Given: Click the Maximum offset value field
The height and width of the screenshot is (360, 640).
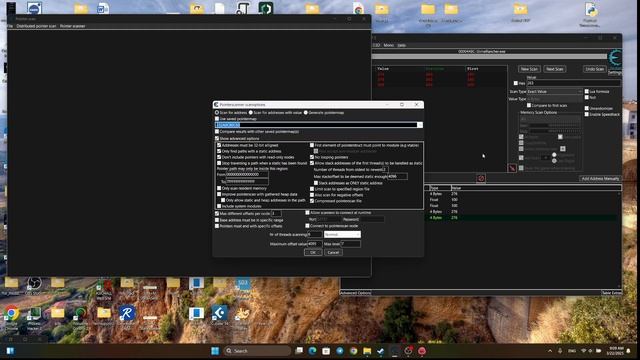Looking at the screenshot, I should tap(314, 244).
